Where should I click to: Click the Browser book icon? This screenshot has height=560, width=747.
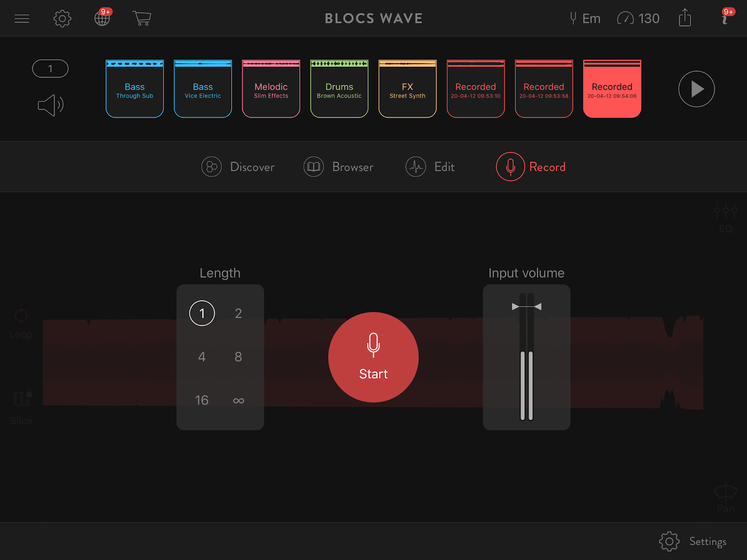coord(314,167)
